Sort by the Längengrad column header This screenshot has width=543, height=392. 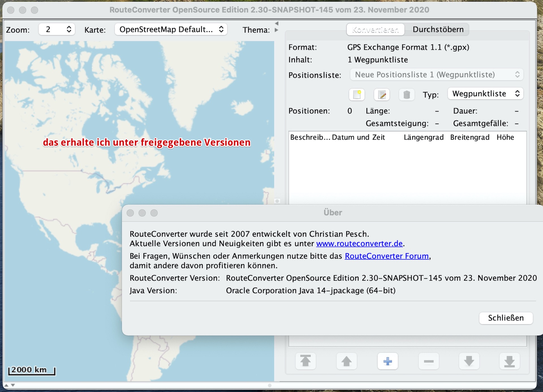point(424,137)
